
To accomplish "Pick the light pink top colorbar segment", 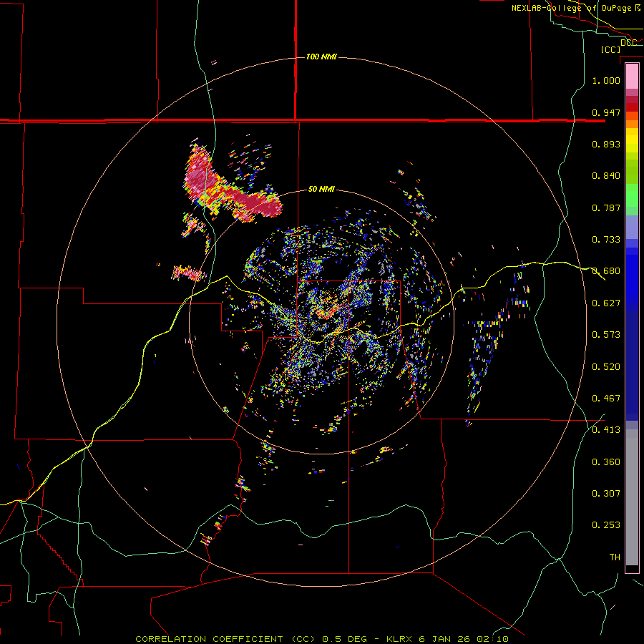I will (x=632, y=77).
